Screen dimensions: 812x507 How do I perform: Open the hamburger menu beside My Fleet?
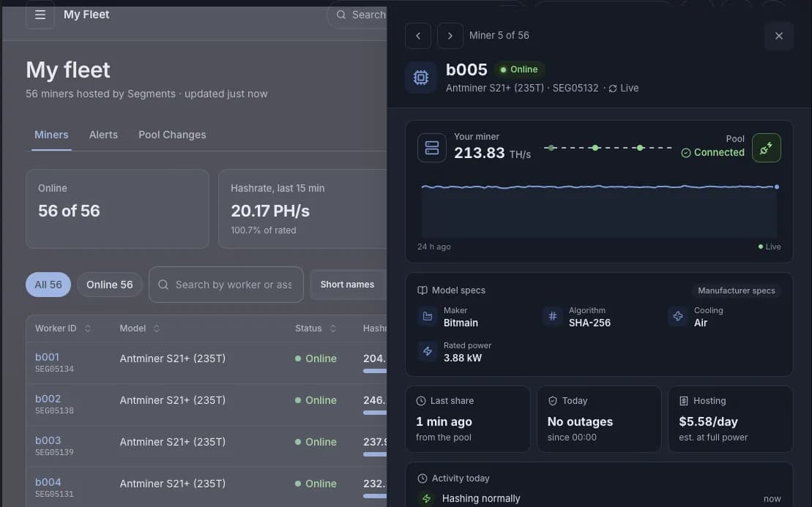coord(40,15)
